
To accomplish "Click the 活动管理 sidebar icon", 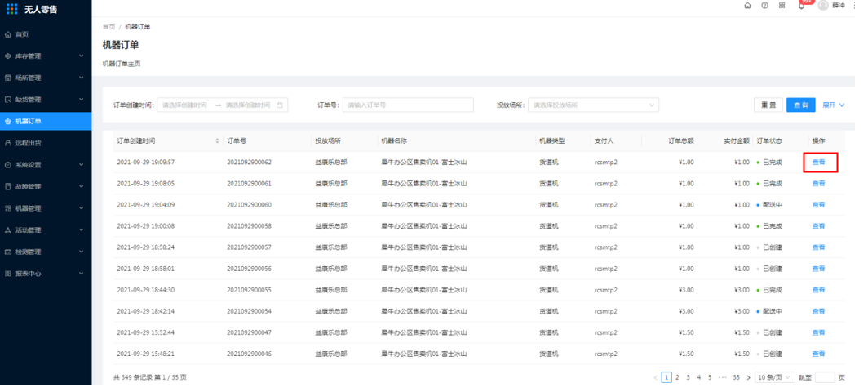I will [x=8, y=230].
